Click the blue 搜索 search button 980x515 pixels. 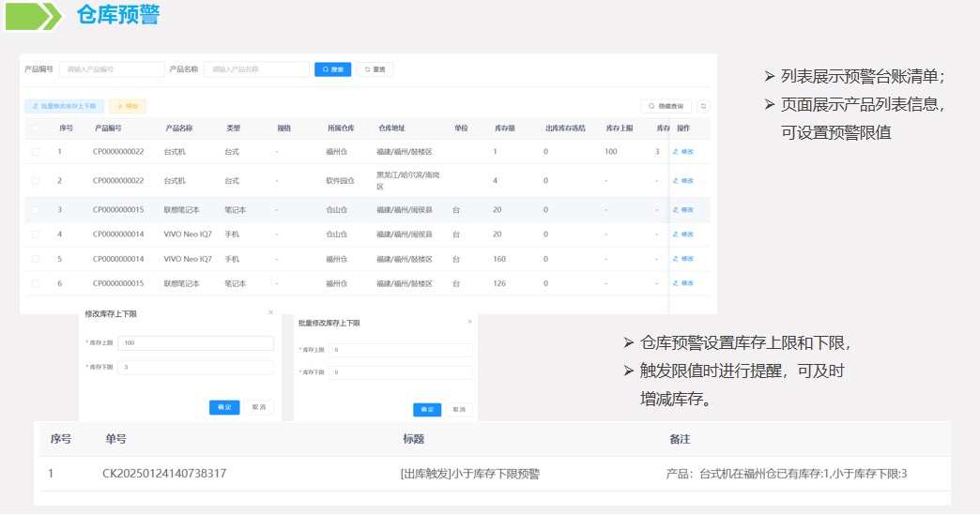click(332, 69)
